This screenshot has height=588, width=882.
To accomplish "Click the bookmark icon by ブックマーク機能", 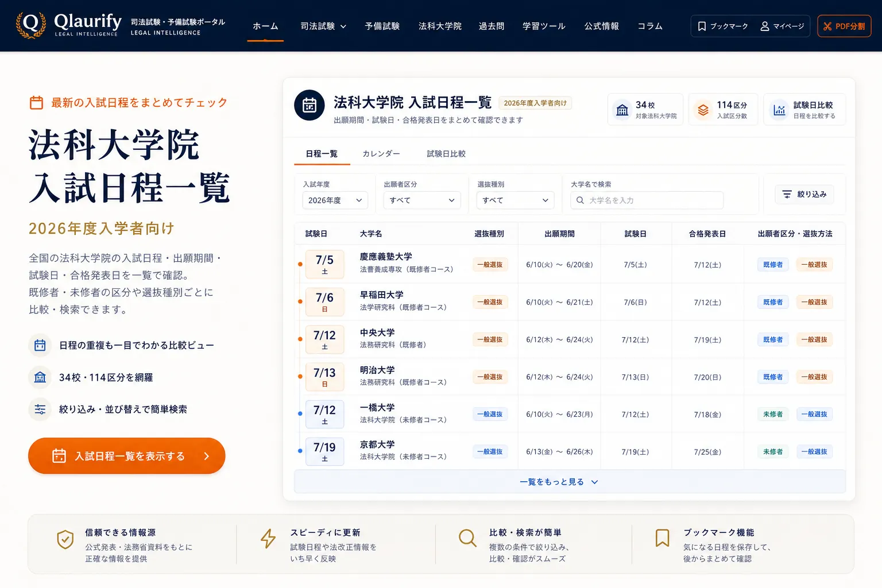I will click(x=663, y=538).
